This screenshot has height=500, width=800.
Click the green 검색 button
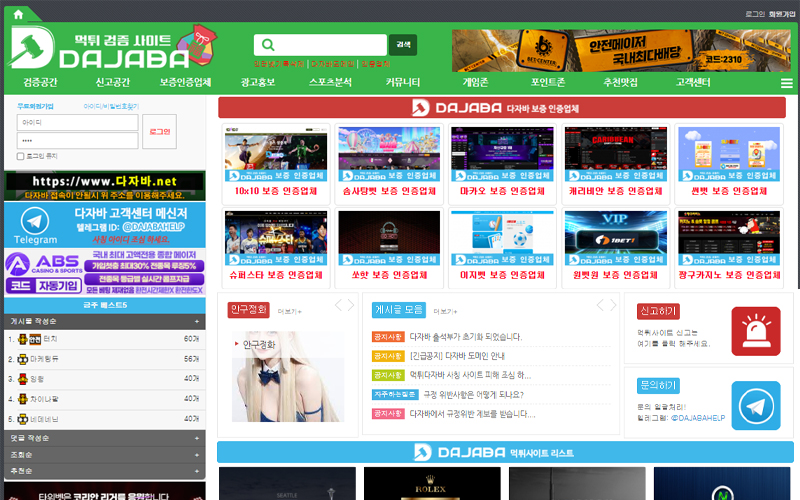(403, 45)
